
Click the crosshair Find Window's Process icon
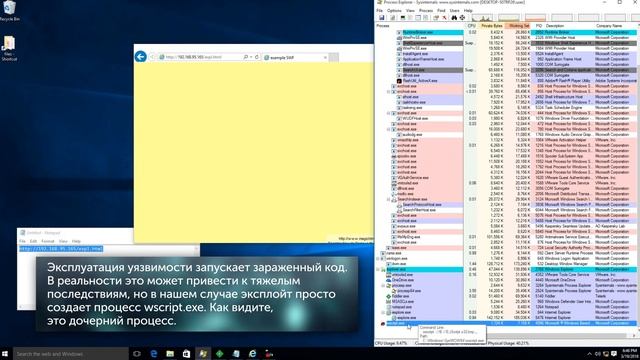462,18
